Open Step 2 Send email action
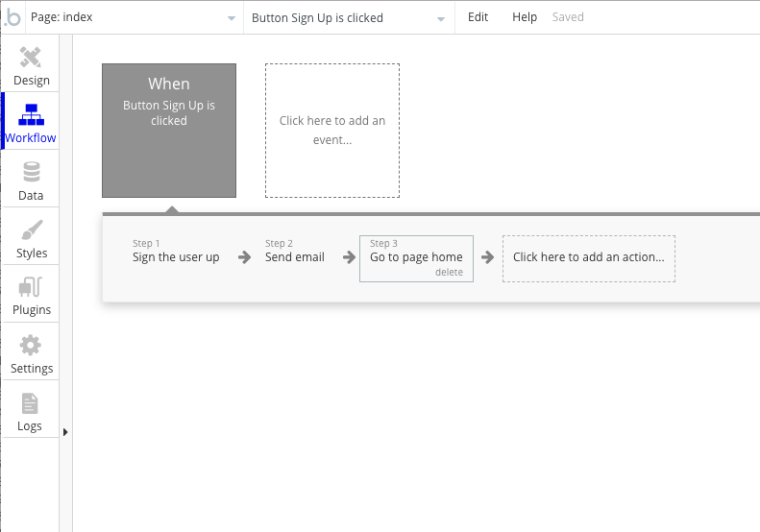Image resolution: width=760 pixels, height=532 pixels. point(295,252)
